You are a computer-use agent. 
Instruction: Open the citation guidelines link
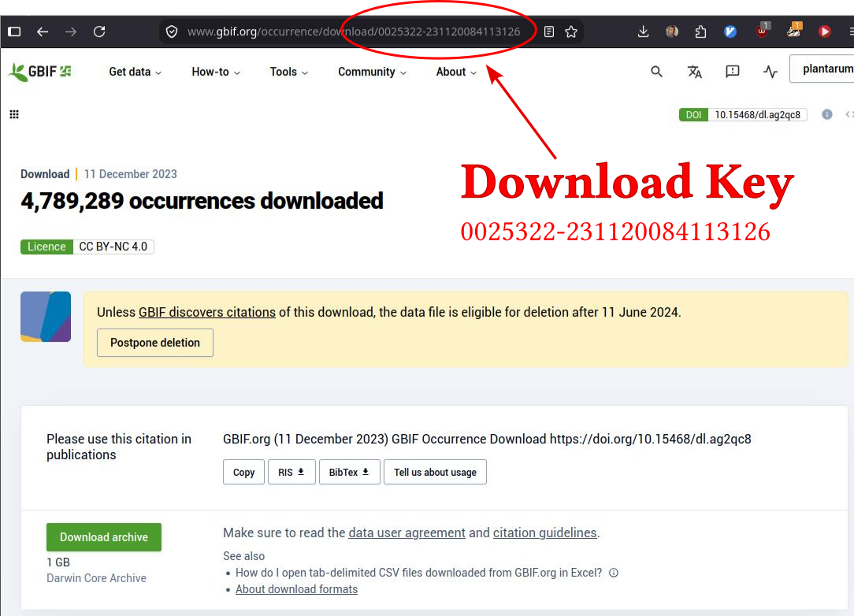[544, 533]
